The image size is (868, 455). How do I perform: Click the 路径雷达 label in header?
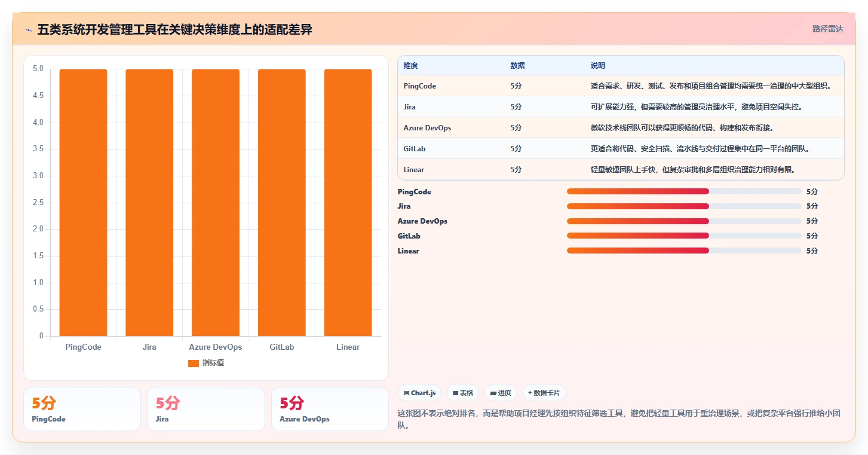(x=827, y=29)
